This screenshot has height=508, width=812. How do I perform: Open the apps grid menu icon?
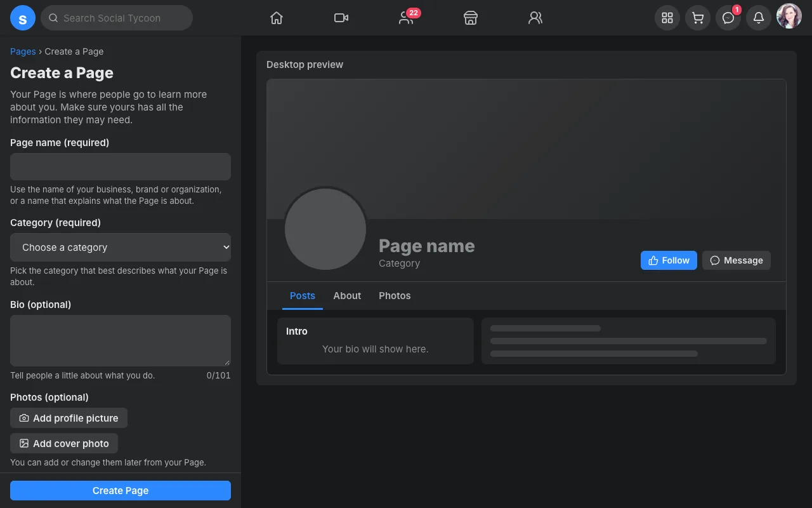(667, 18)
